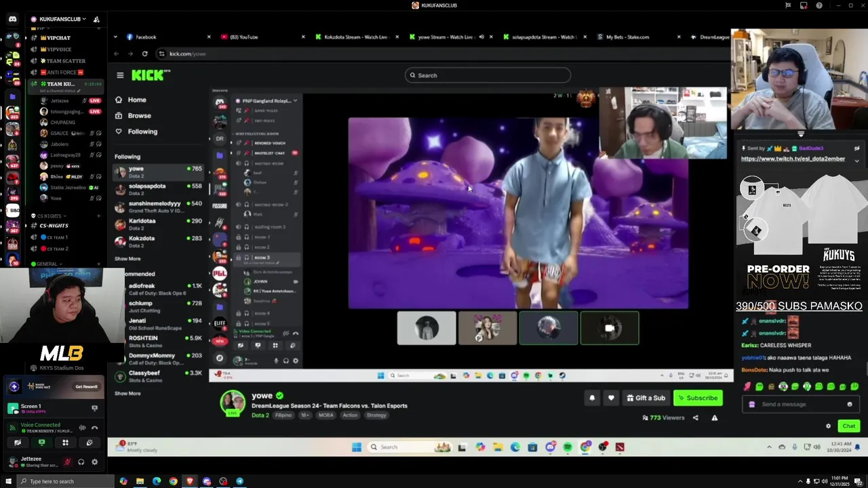Stop streaming next to Screen 1
This screenshot has height=488, width=868.
94,408
